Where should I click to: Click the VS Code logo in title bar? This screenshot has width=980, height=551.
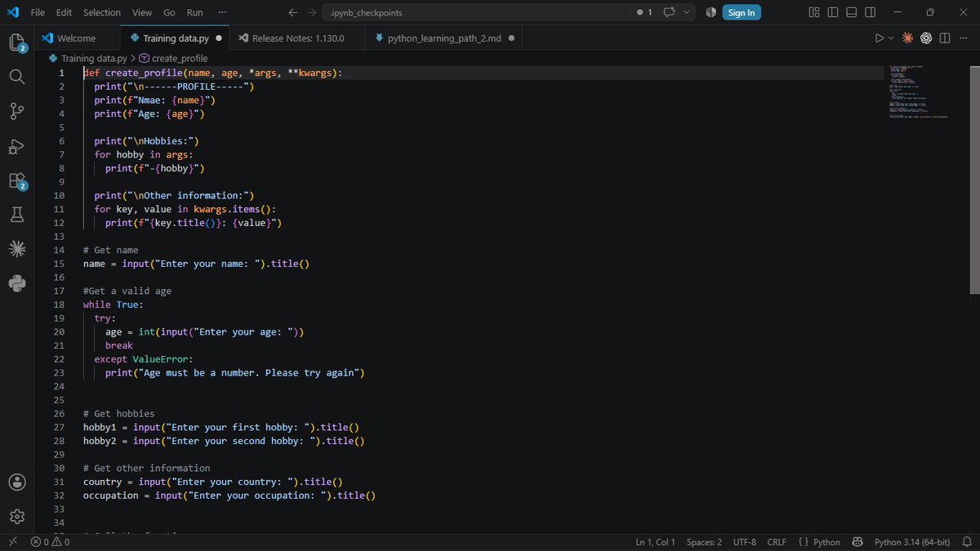tap(12, 12)
